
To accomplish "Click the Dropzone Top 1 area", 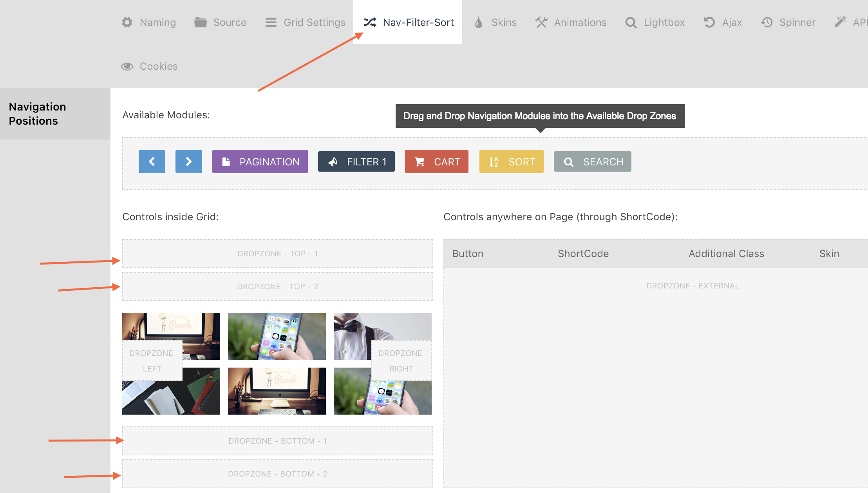I will [277, 254].
